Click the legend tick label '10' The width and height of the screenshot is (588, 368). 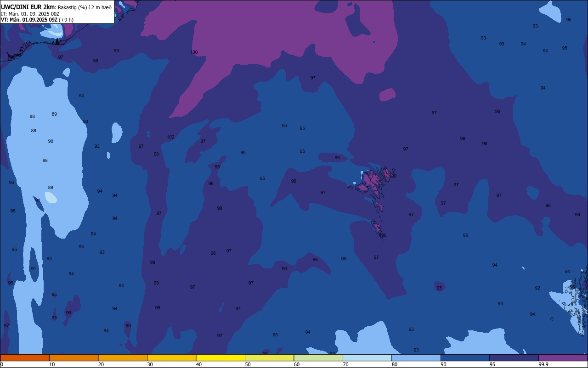tap(52, 364)
